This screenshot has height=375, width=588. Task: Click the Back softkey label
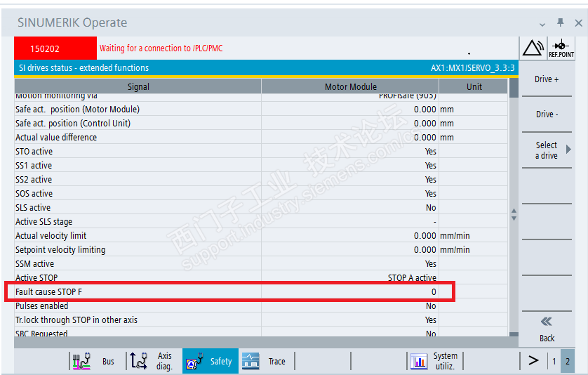[x=547, y=338]
